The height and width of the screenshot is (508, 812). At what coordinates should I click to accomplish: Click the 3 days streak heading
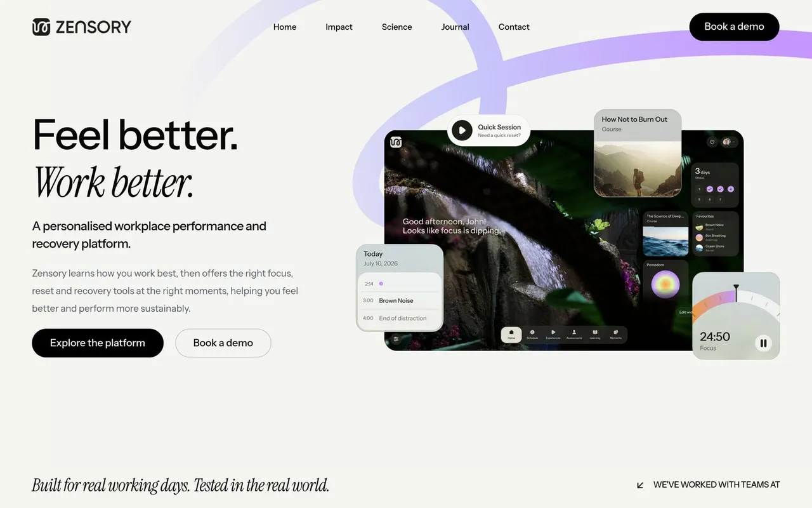tap(702, 171)
